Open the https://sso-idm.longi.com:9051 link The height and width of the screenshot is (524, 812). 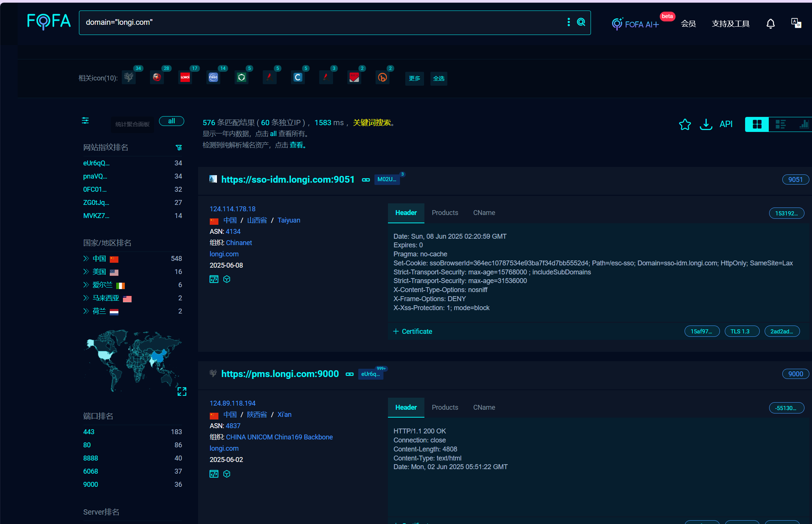click(288, 180)
